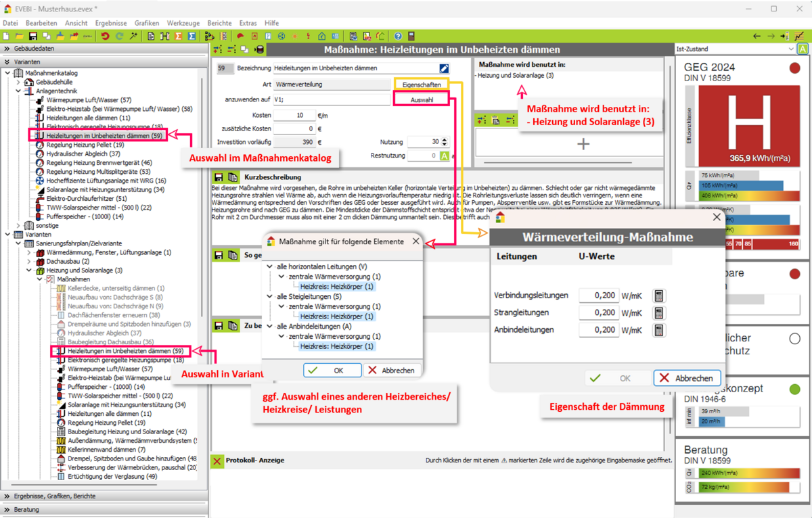Collapse 'alle horizontalen Leitungen (V)' in dialog
The image size is (812, 518).
270,266
